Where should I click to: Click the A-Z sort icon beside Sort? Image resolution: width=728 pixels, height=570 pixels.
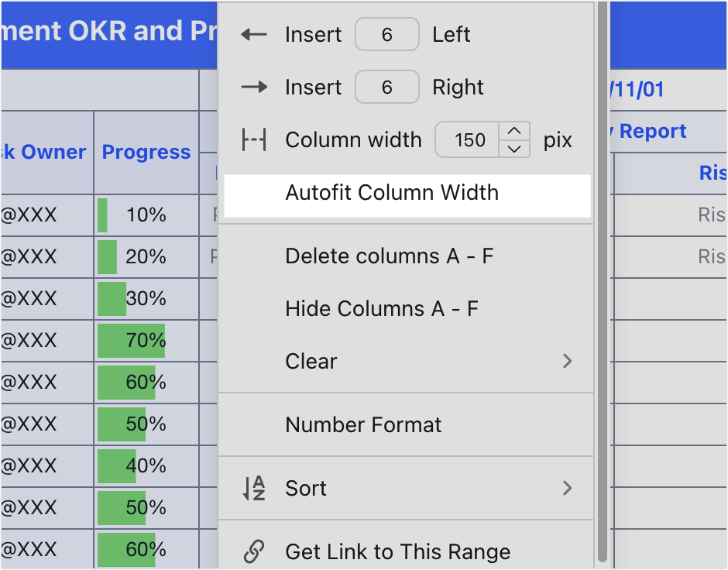pyautogui.click(x=254, y=488)
